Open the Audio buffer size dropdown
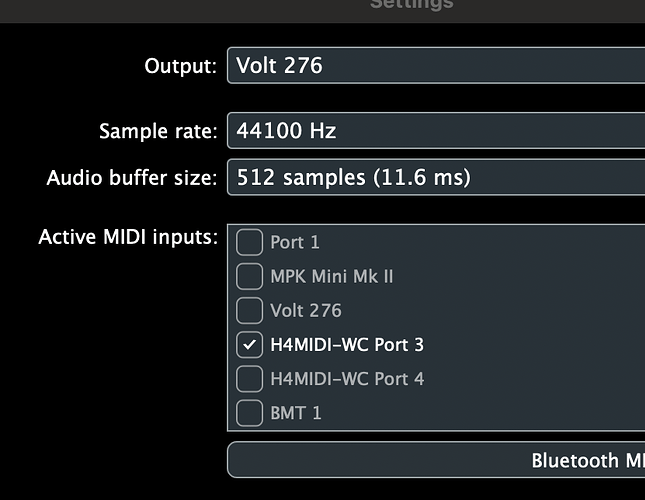645x500 pixels. pyautogui.click(x=436, y=178)
